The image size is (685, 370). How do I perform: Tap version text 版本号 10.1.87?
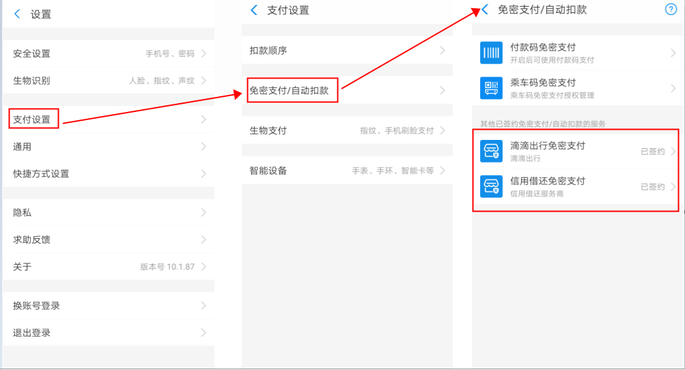[x=167, y=266]
